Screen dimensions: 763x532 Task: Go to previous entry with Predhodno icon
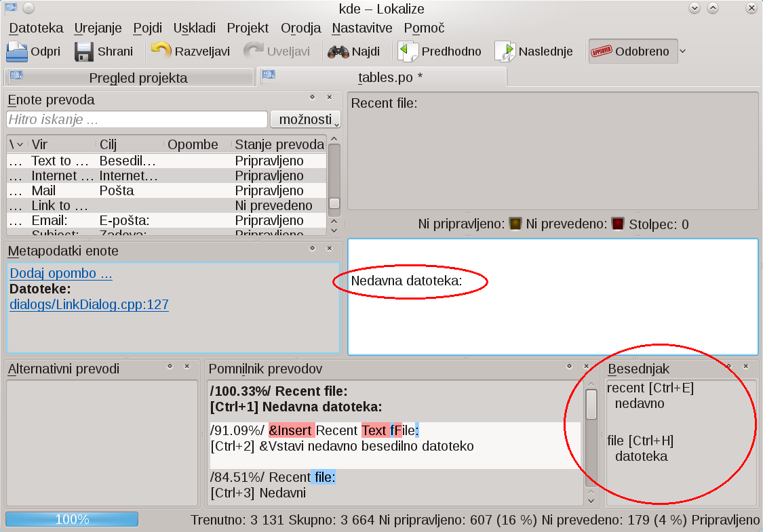click(408, 52)
